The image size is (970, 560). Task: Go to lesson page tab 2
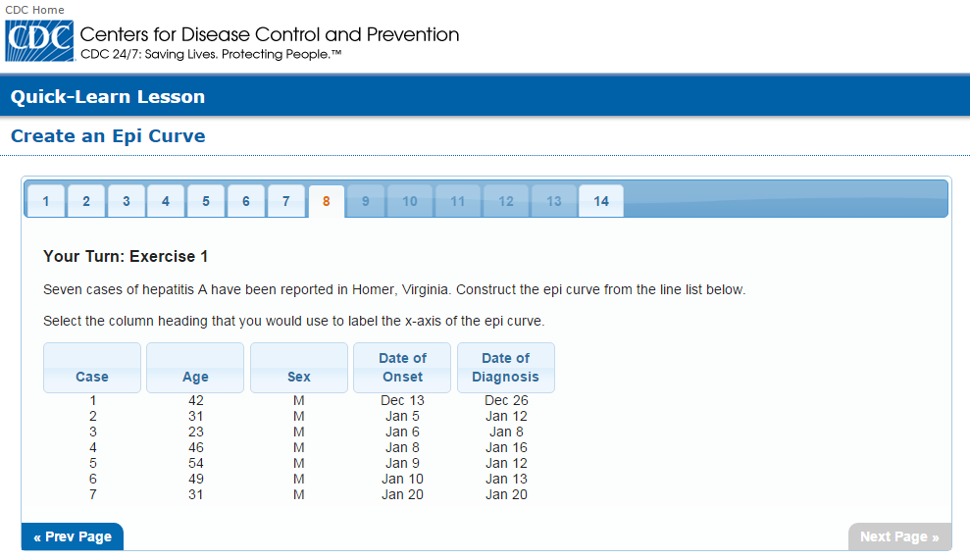pyautogui.click(x=86, y=201)
